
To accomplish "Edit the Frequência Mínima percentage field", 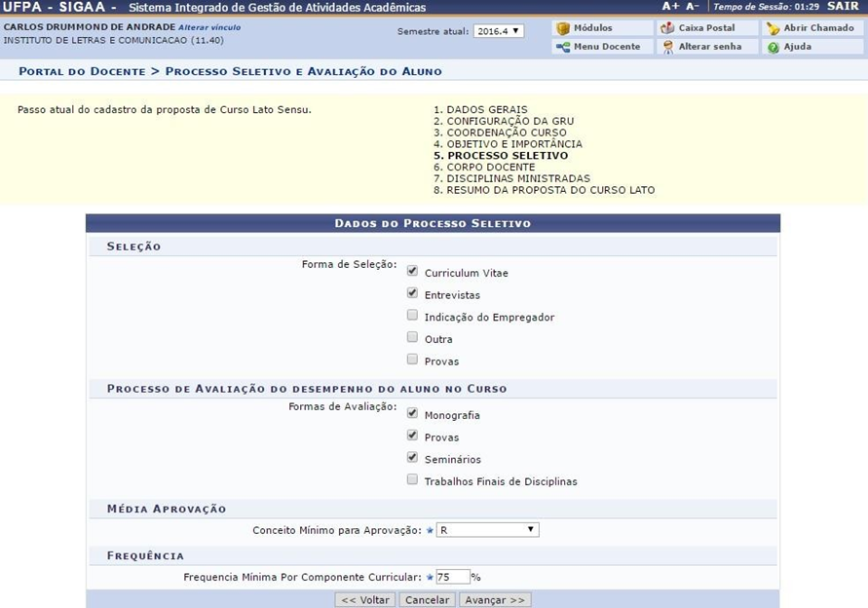I will 454,576.
